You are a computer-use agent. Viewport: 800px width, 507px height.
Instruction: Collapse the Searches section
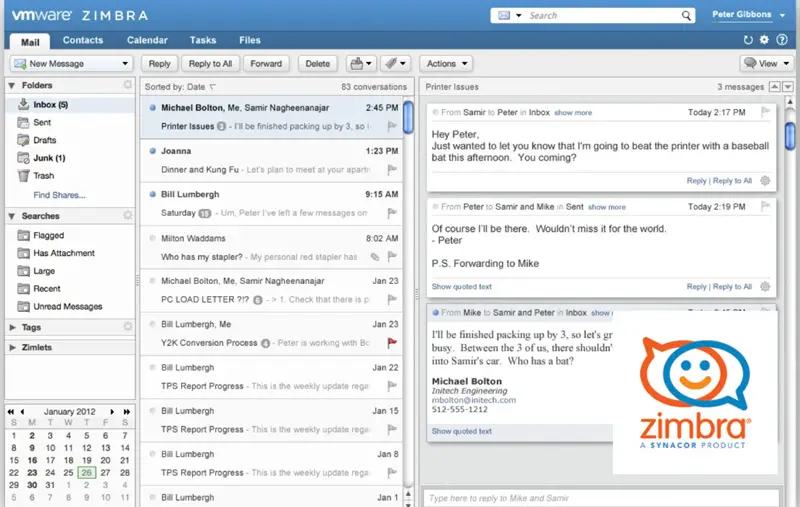[x=12, y=216]
